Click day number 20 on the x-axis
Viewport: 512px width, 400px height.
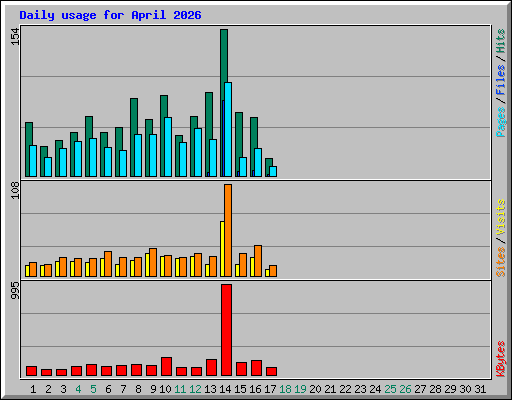pyautogui.click(x=315, y=389)
